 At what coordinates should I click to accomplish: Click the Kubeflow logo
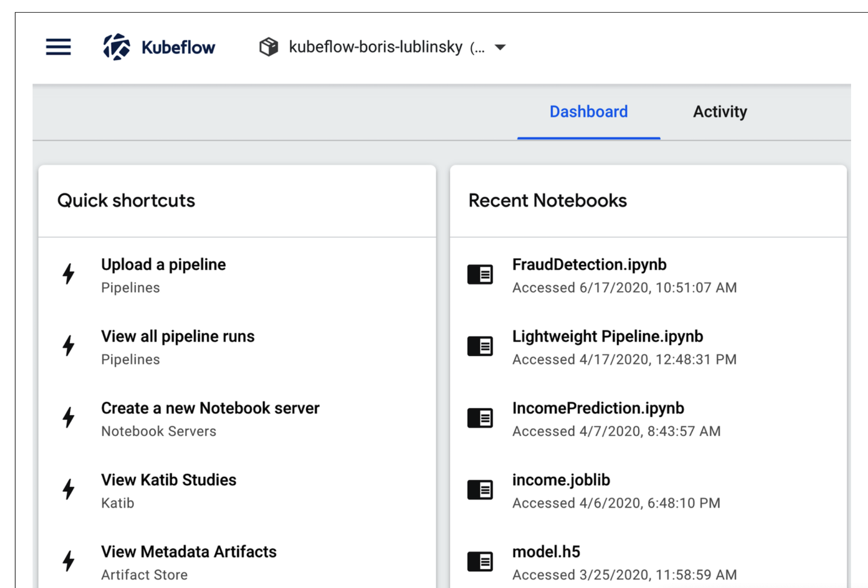[117, 47]
